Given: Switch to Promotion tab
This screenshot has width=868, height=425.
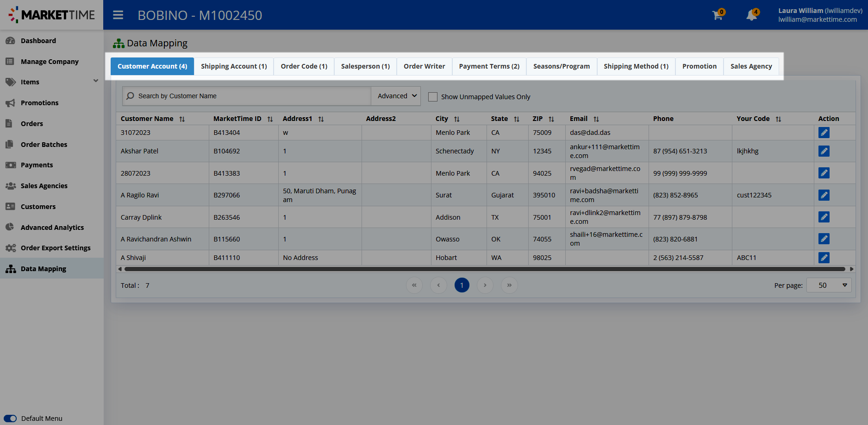Looking at the screenshot, I should click(x=699, y=66).
